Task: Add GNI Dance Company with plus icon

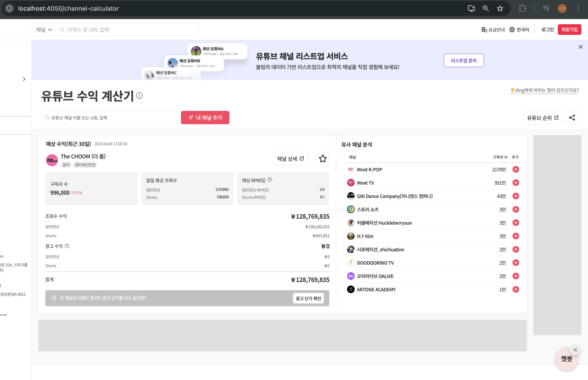Action: tap(516, 196)
